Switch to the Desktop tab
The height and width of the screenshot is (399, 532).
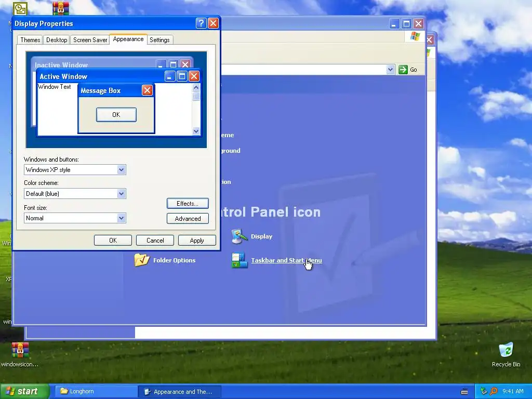(x=57, y=40)
